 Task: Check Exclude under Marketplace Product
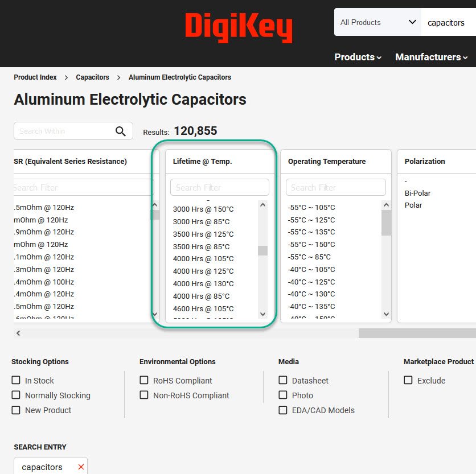(408, 380)
